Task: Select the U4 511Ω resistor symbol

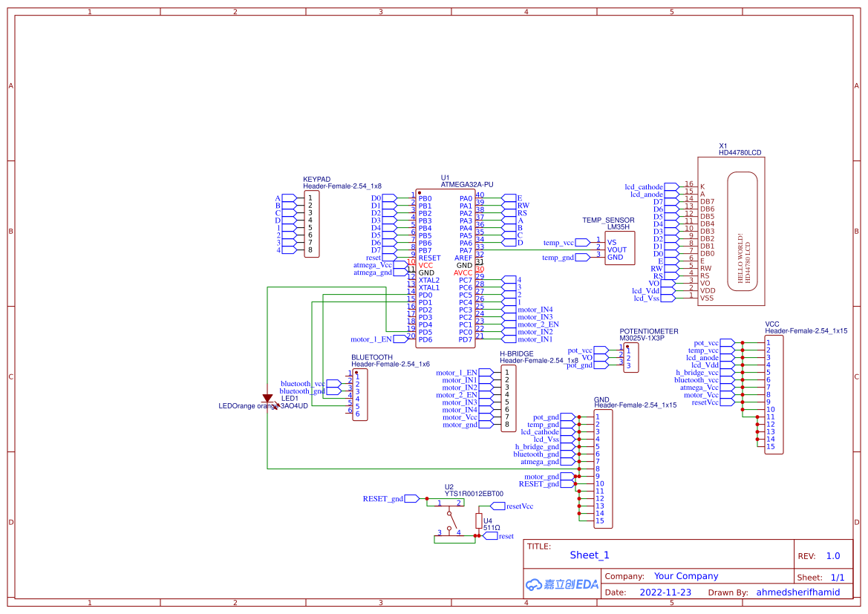Action: click(479, 521)
